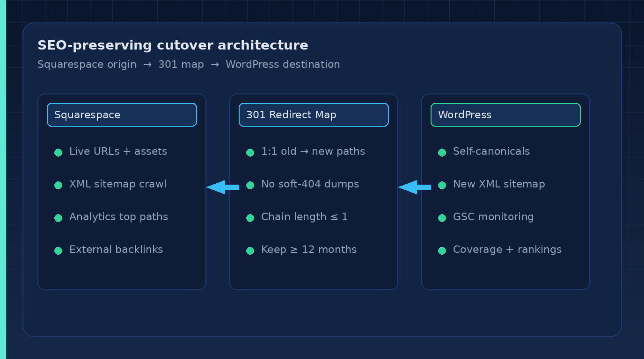Click the green bullet beside Self-canonicals

[442, 152]
